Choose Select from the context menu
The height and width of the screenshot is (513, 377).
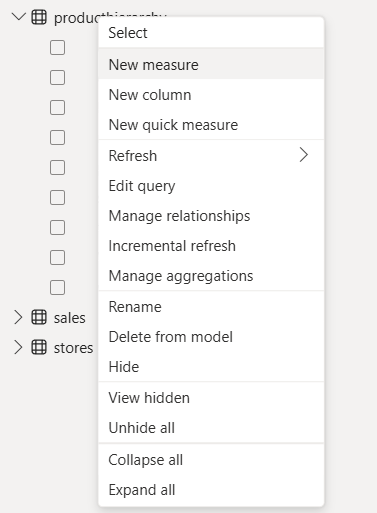coord(211,33)
